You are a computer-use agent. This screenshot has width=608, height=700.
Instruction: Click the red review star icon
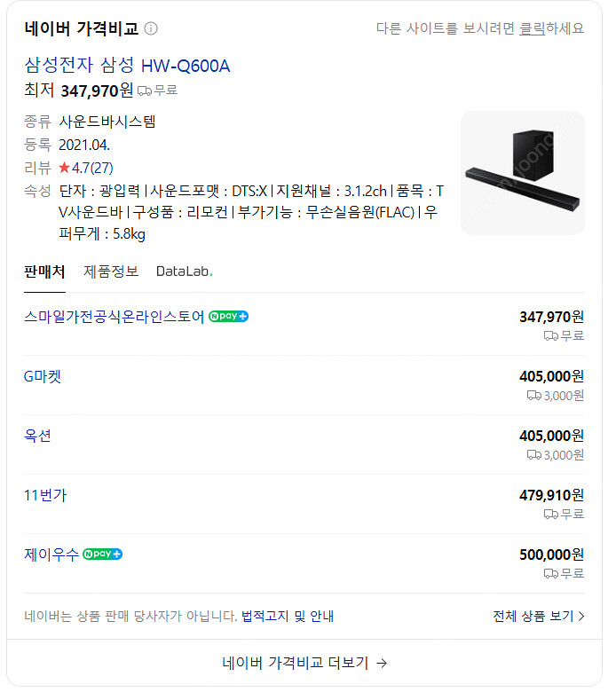[64, 168]
